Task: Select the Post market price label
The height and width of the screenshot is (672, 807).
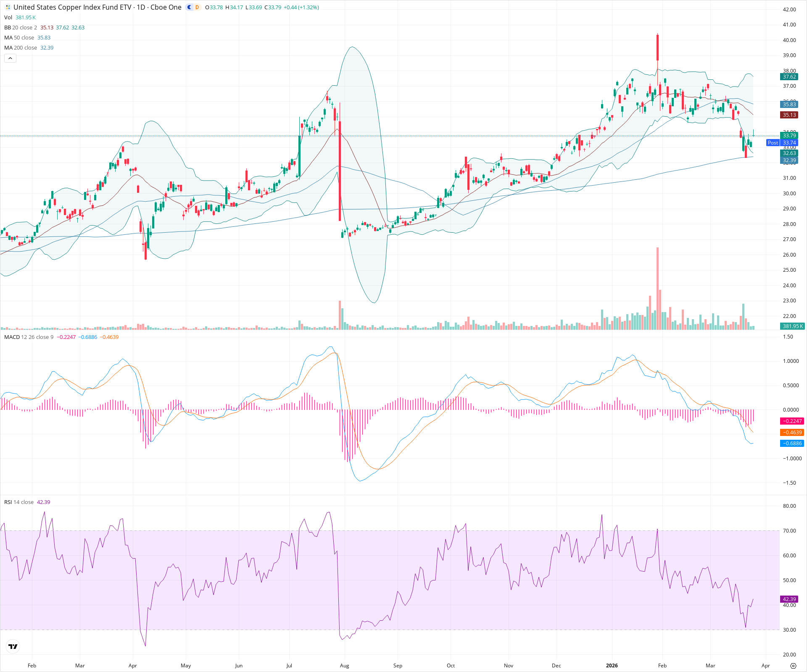Action: 773,143
